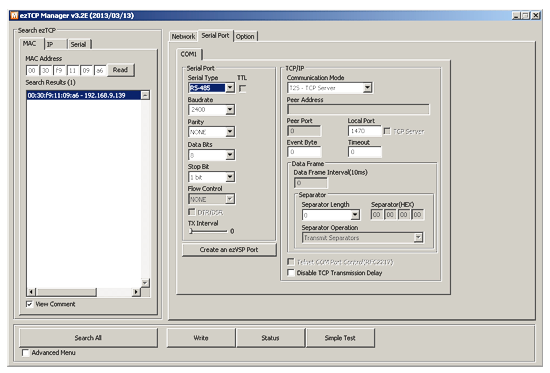Viewport: 550px width, 373px height.
Task: Open the Parity dropdown
Action: coord(230,132)
